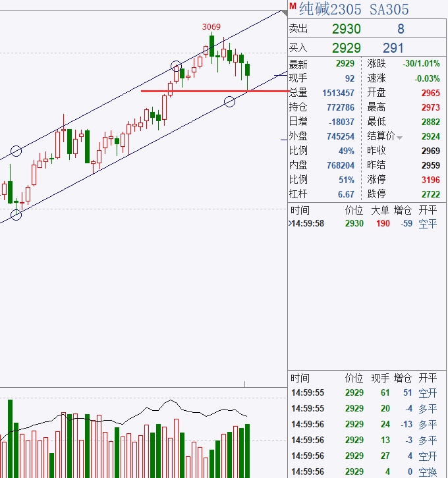The width and height of the screenshot is (448, 478).
Task: Click the 买入 bid price 2929
Action: pos(346,48)
